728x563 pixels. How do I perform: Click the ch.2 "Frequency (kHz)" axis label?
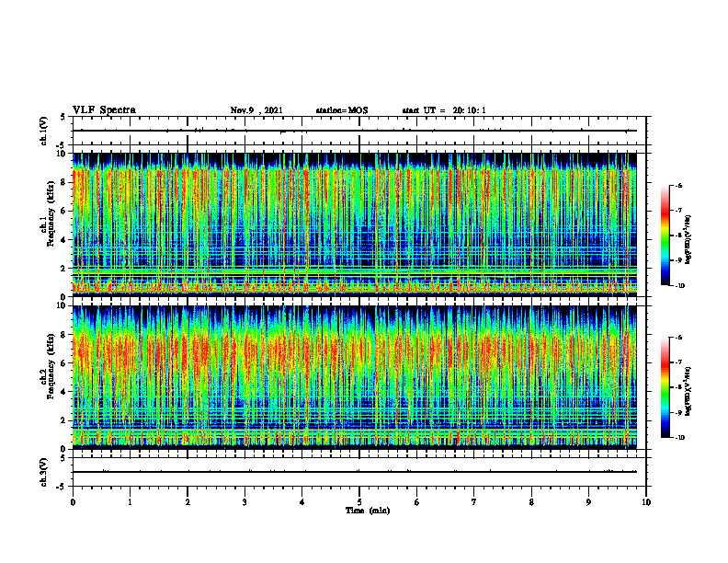(51, 365)
